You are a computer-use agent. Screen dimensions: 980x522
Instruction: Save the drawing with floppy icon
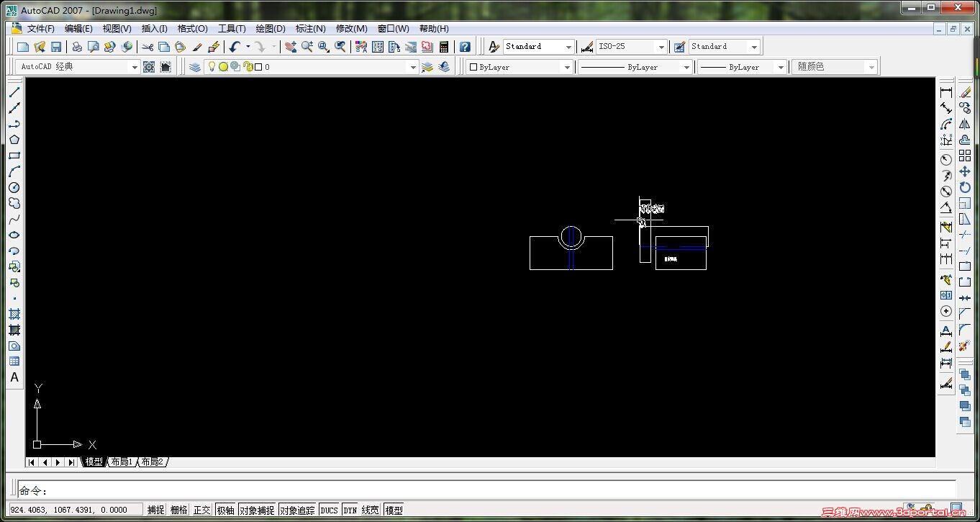56,47
